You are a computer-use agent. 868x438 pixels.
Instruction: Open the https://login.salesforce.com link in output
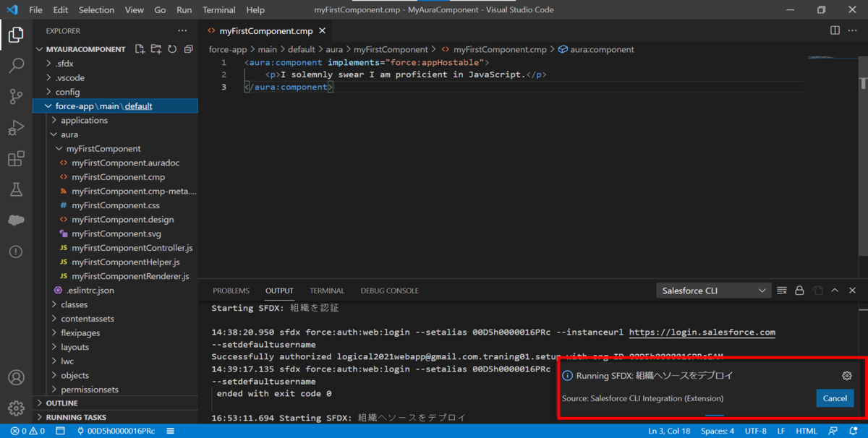tap(702, 332)
